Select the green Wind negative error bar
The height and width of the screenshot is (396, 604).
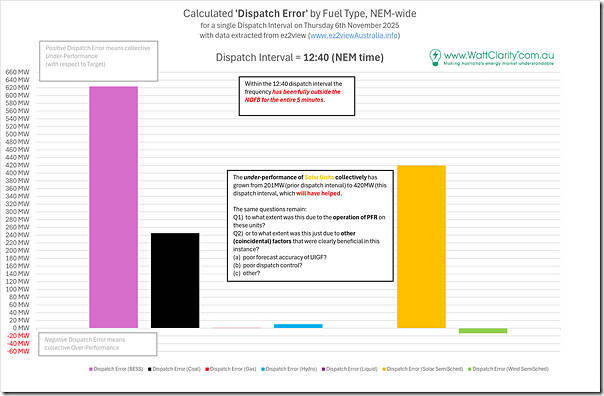pyautogui.click(x=483, y=331)
